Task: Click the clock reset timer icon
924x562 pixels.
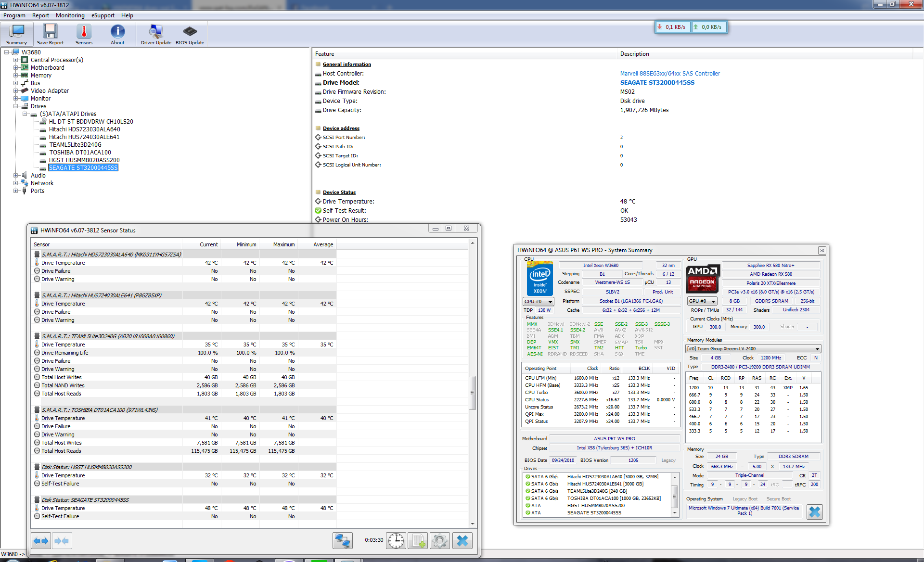Action: (396, 541)
